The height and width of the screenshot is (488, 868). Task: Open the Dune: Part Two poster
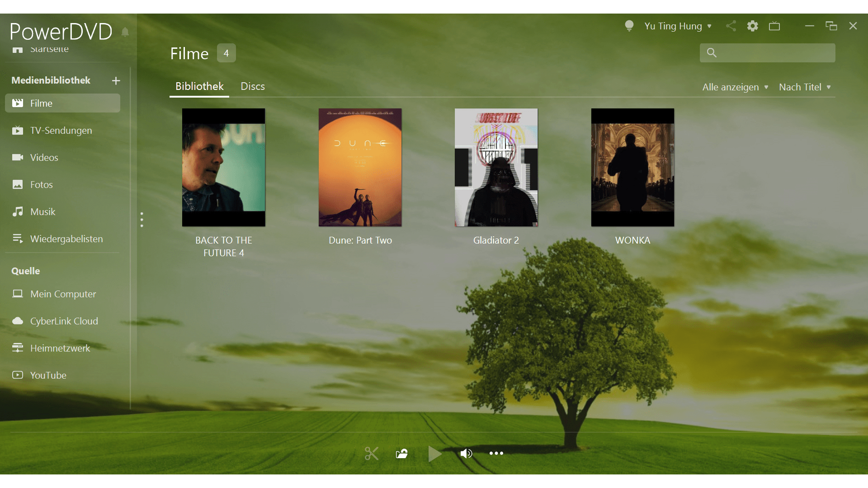[x=360, y=167]
